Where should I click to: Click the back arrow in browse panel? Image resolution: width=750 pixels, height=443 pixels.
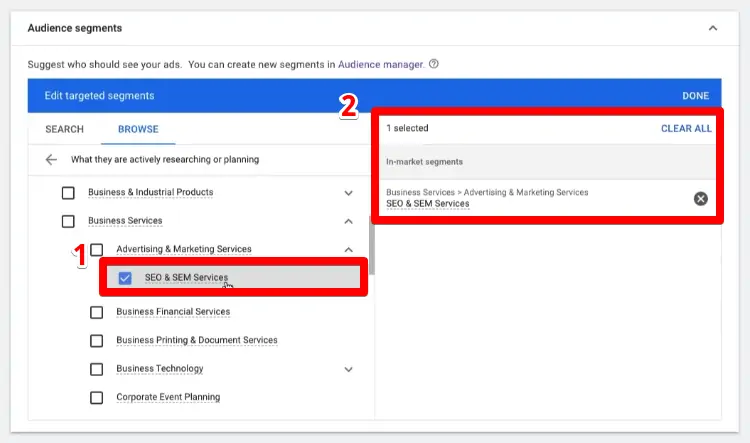pos(51,160)
